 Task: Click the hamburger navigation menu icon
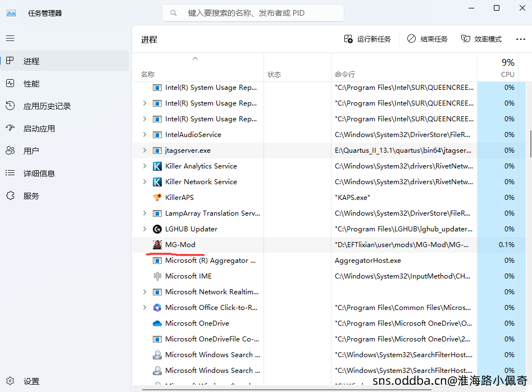[10, 38]
